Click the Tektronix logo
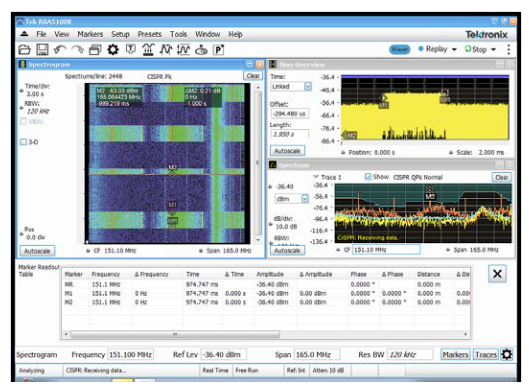 click(x=486, y=34)
